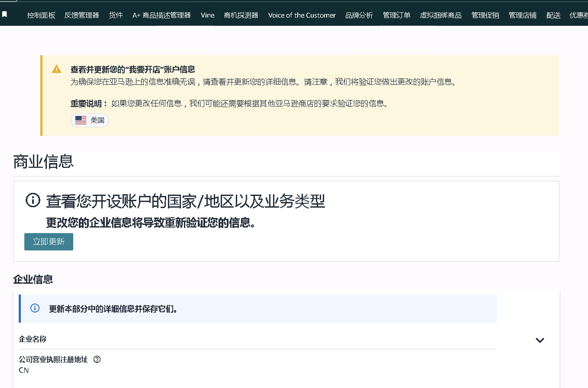The height and width of the screenshot is (388, 588).
Task: Go to 品牌分析 menu
Action: (x=359, y=15)
